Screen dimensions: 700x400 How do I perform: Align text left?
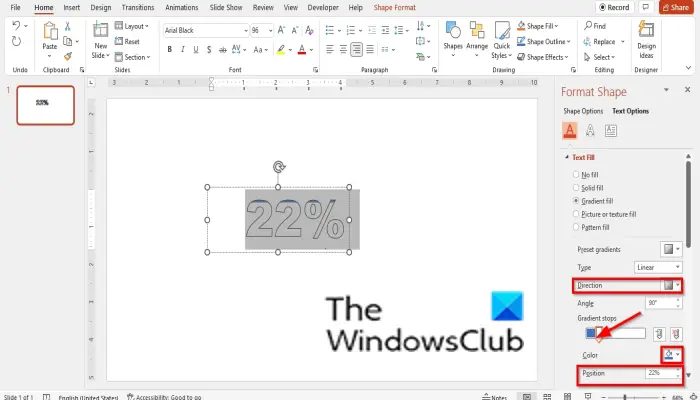tap(330, 50)
